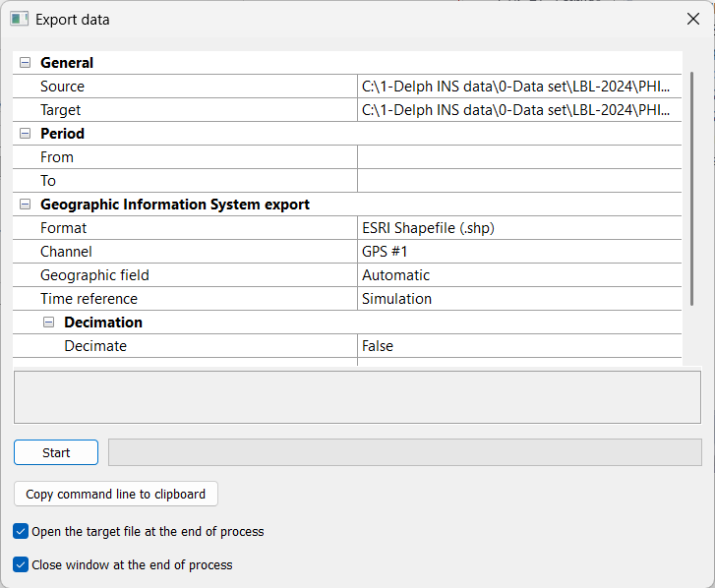Screen dimensions: 715x588
Task: Change the Geographic field Automatic value
Action: [x=519, y=275]
